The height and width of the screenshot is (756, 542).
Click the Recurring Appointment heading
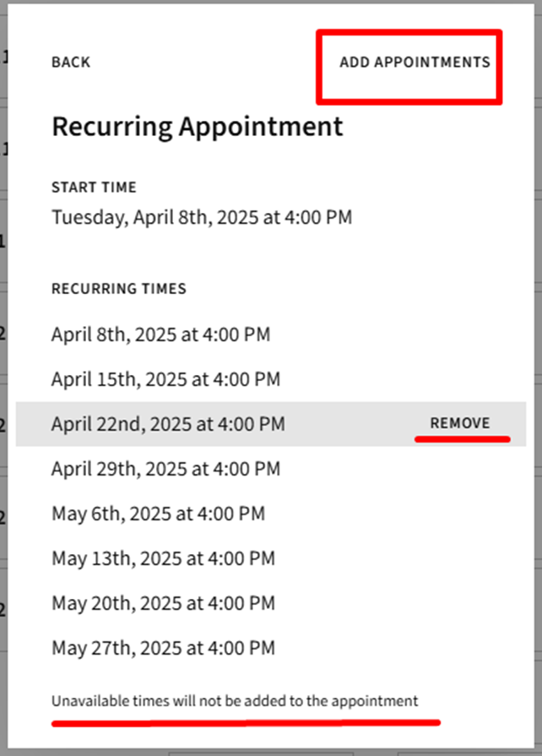198,127
